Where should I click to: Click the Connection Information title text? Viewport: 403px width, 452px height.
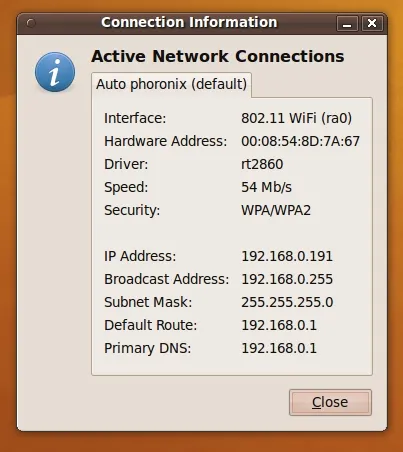pos(189,23)
